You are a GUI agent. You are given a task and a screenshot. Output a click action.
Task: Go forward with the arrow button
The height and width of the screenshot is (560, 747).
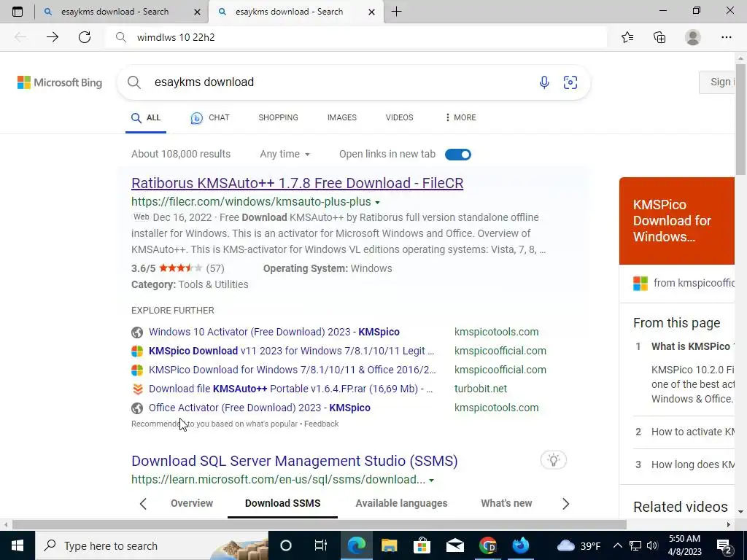click(53, 37)
